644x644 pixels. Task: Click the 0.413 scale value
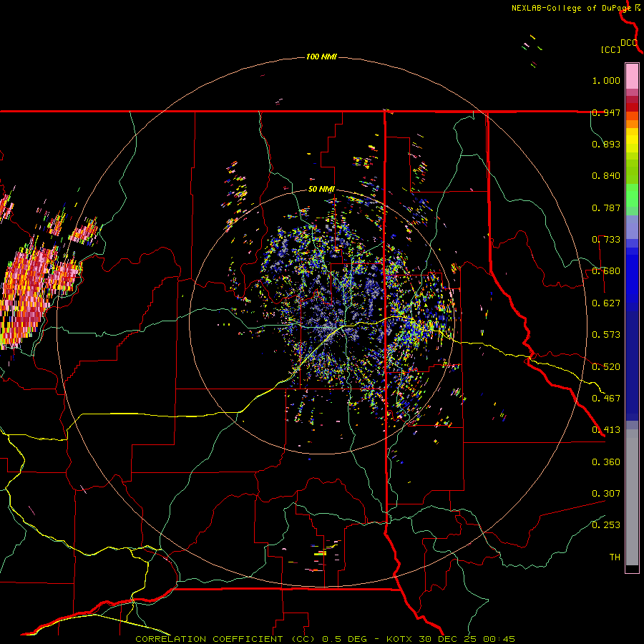606,430
